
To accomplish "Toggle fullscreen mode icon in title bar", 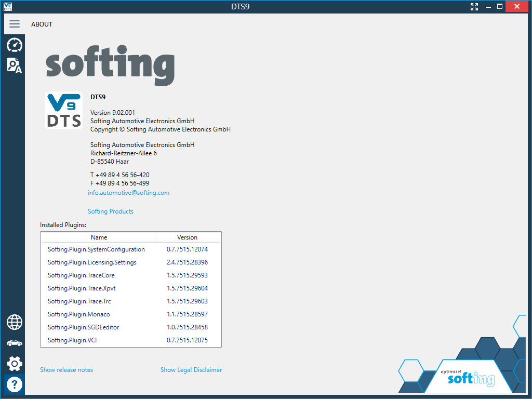I will [474, 6].
